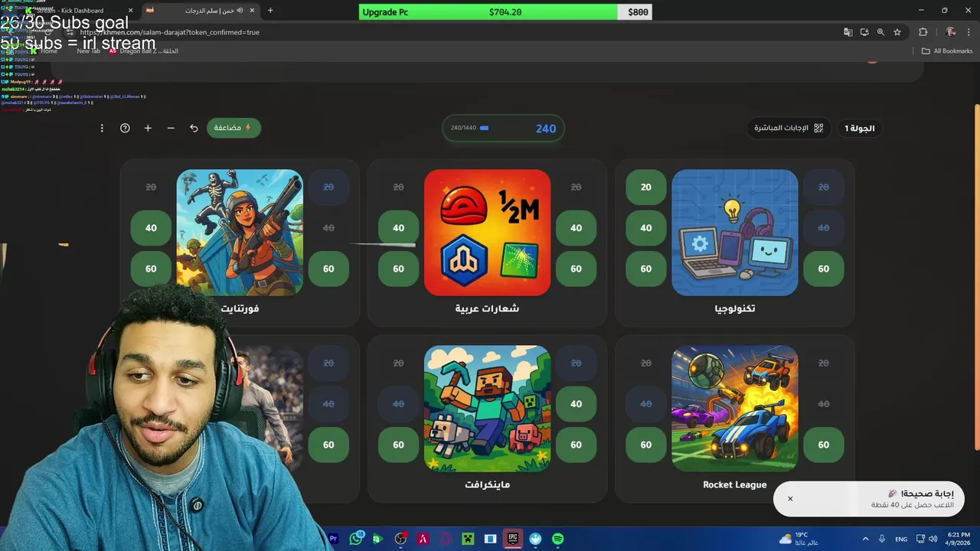
Task: Click the minus icon in game toolbar
Action: coord(171,128)
